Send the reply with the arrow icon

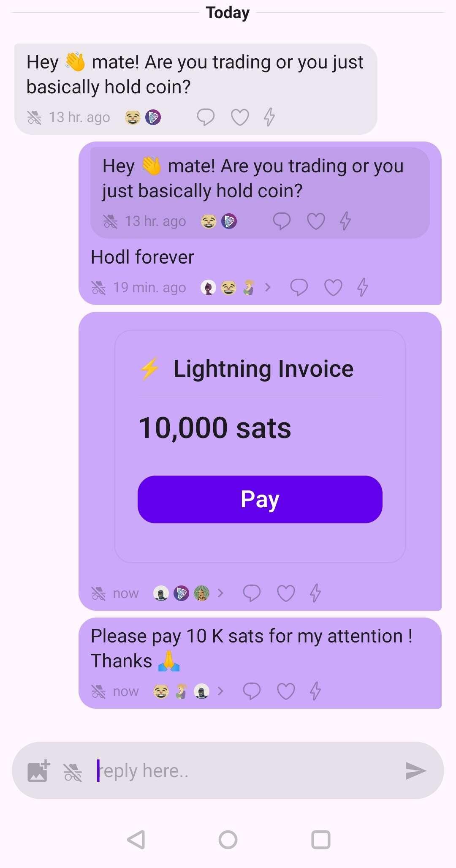pyautogui.click(x=415, y=771)
